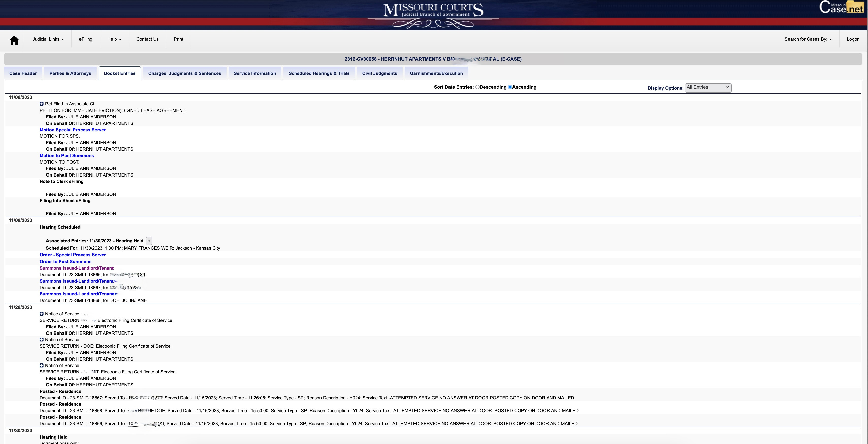Click the Hearing Scheduled entry
The width and height of the screenshot is (868, 444).
pos(60,227)
